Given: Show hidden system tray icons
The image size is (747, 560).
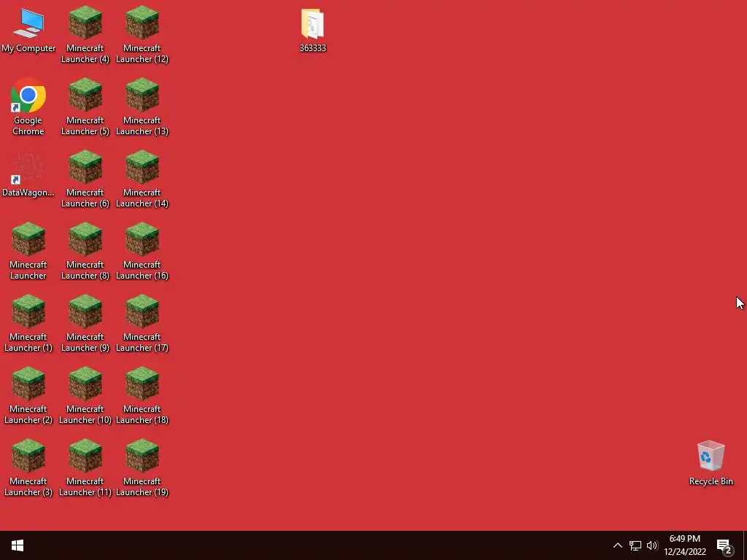Looking at the screenshot, I should click(617, 545).
